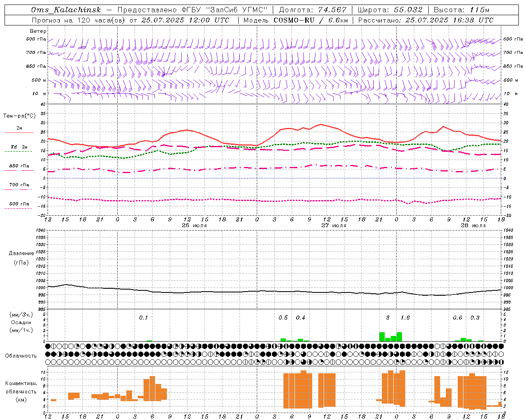Click the (гПа) unit label under Давление
525x420 pixels.
click(21, 262)
